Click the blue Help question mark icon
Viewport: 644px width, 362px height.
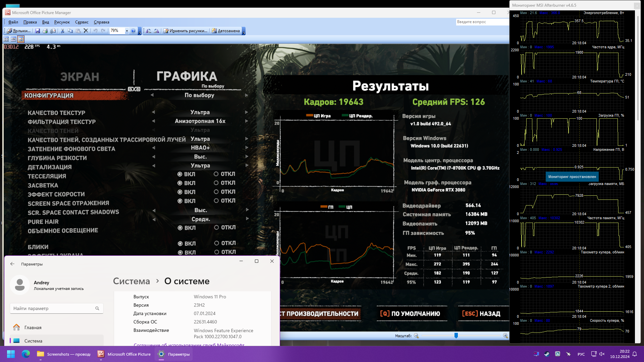point(133,31)
